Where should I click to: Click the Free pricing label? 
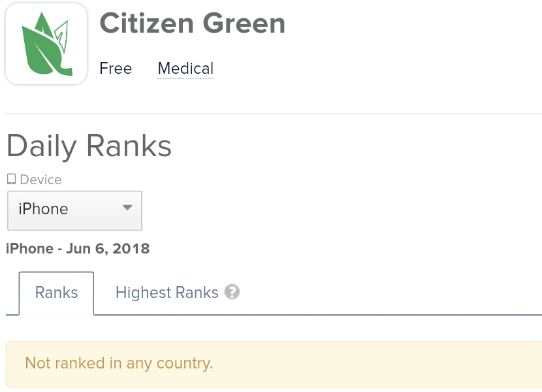click(115, 68)
